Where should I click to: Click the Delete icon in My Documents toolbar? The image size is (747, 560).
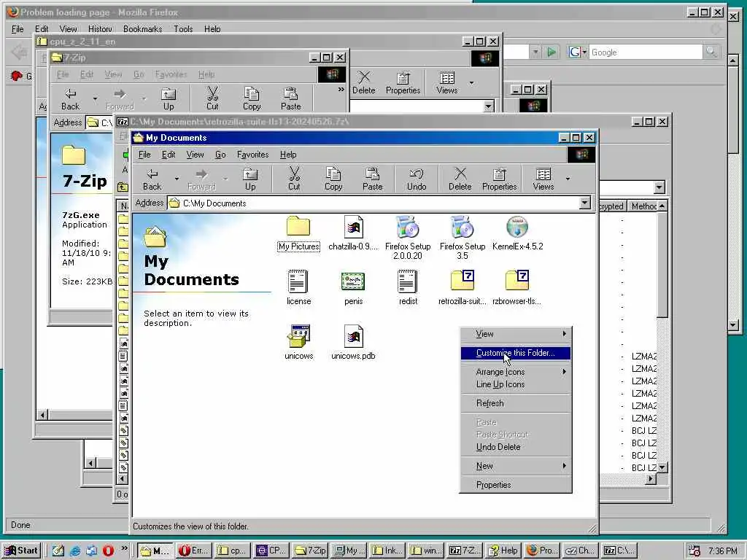(x=460, y=179)
